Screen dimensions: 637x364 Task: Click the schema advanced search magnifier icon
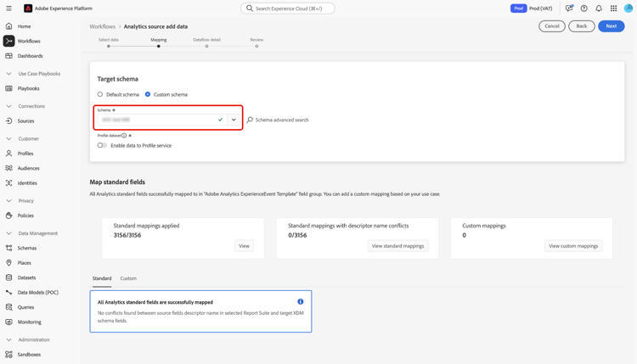250,120
